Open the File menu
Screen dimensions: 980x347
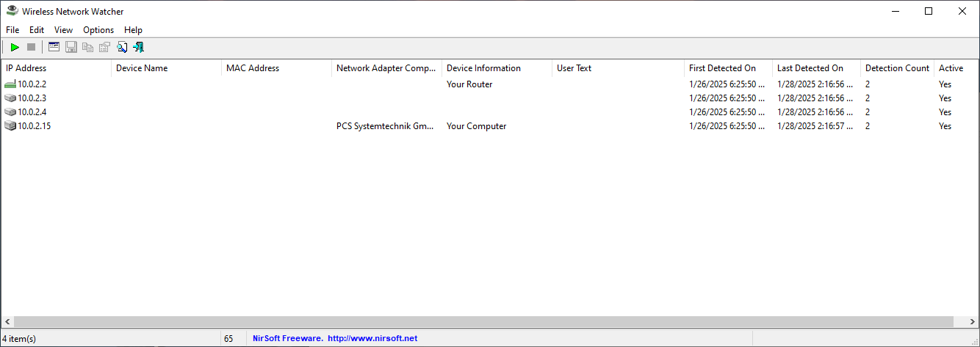pos(12,30)
